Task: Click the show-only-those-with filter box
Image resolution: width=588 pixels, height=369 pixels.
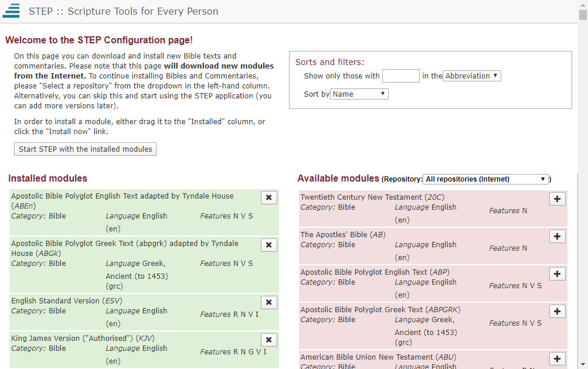Action: point(400,76)
